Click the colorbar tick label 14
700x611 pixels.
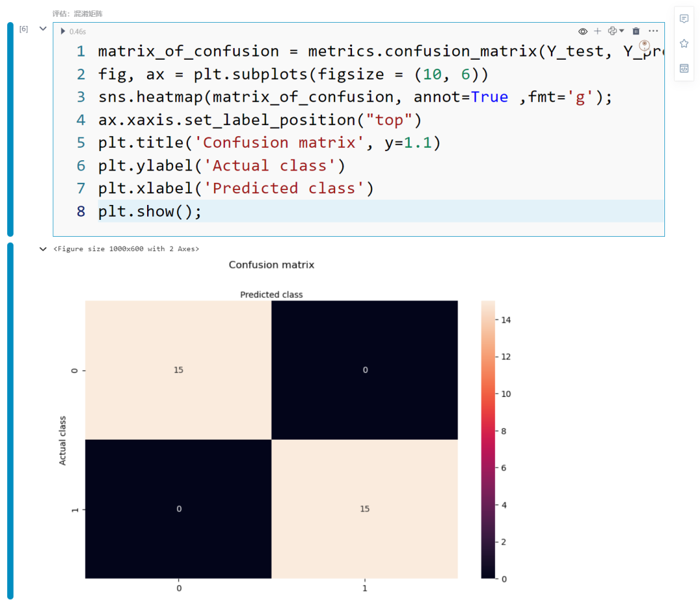(x=506, y=320)
